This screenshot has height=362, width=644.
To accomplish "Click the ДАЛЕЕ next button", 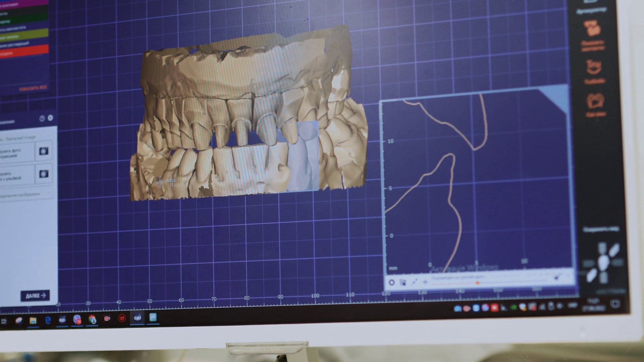I will point(35,296).
